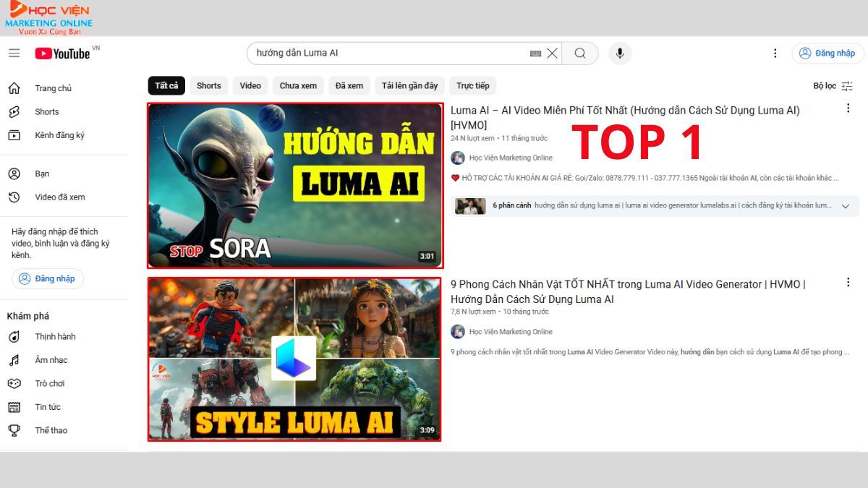Toggle the Chưa xem filter chip
The height and width of the screenshot is (488, 868).
point(298,85)
